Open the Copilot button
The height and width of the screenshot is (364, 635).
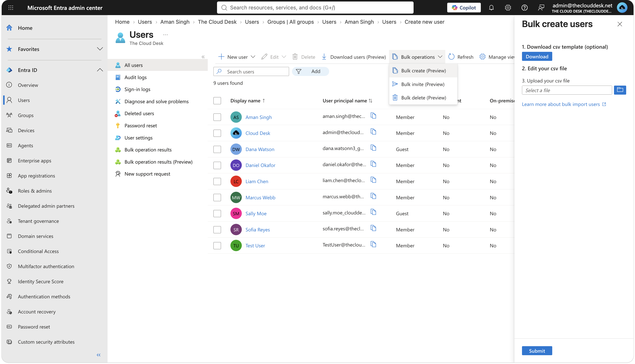pyautogui.click(x=464, y=8)
